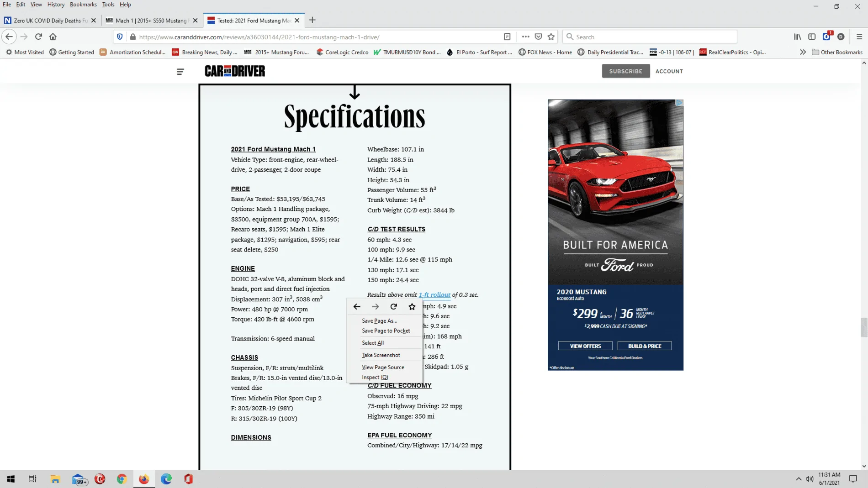Open El Porto Surf Report bookmark
Screen dimensions: 868x488
[x=479, y=52]
